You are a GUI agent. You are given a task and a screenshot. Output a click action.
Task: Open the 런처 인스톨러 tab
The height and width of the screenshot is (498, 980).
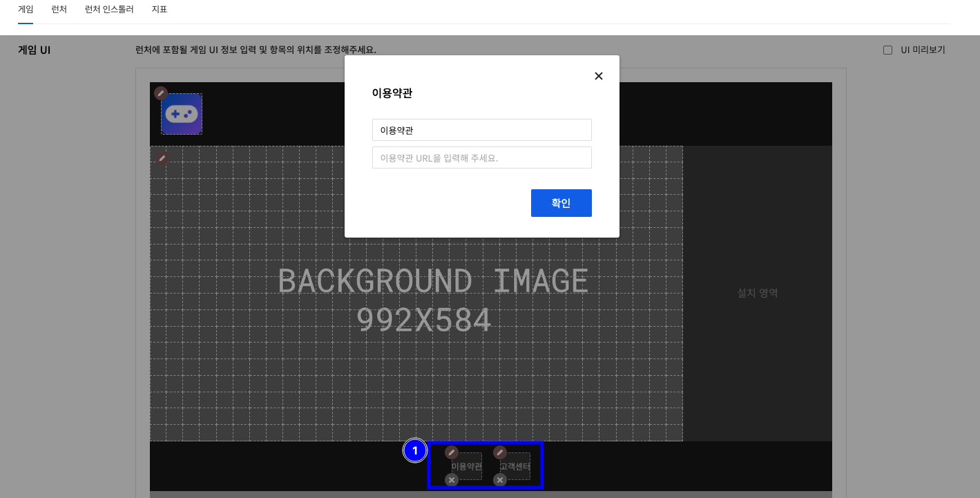click(x=109, y=9)
